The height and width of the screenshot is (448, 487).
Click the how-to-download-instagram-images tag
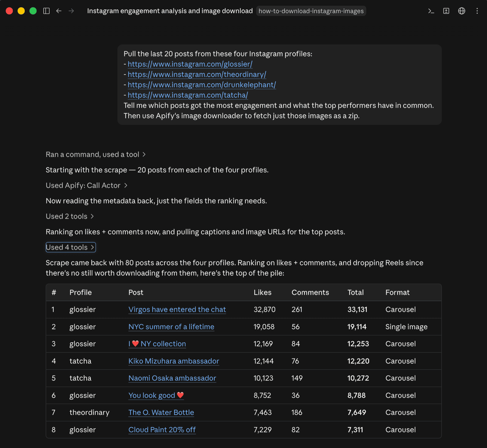coord(311,11)
